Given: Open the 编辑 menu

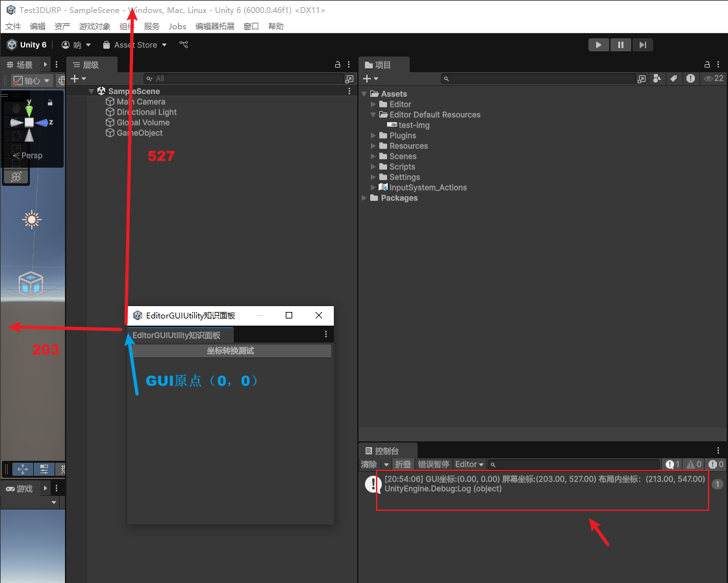Looking at the screenshot, I should tap(38, 27).
